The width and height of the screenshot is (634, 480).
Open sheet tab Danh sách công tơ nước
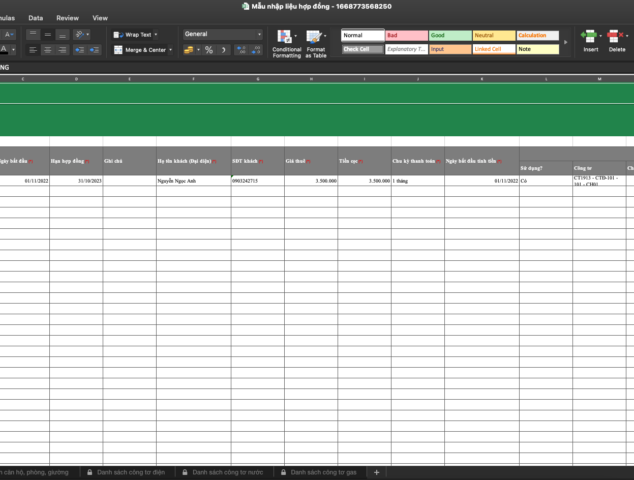[x=227, y=471]
